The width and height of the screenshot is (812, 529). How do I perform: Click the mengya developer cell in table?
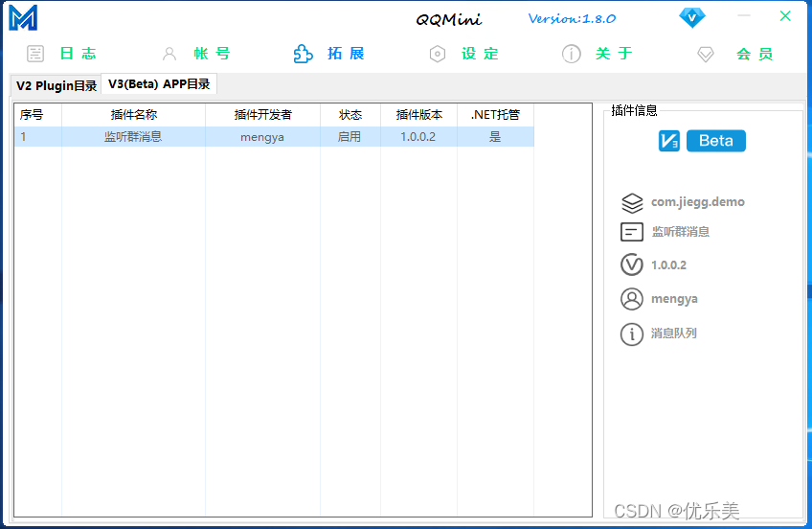pyautogui.click(x=262, y=137)
